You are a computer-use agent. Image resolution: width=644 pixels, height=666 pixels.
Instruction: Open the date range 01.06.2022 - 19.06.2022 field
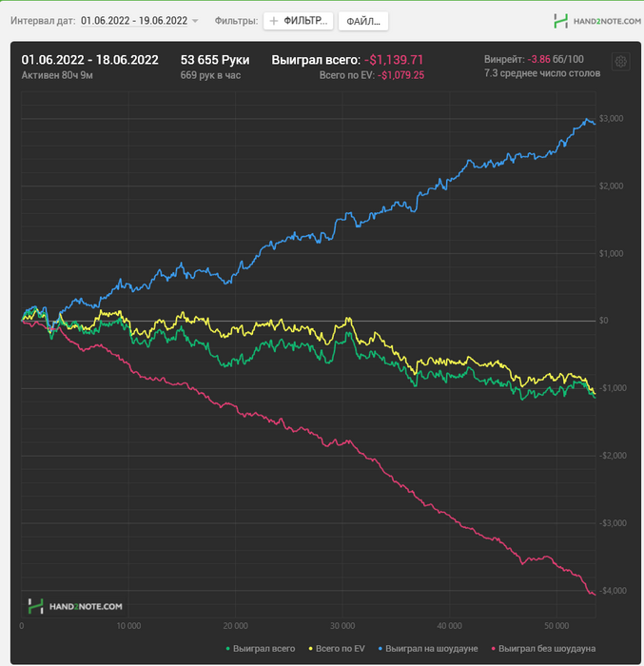coord(134,21)
